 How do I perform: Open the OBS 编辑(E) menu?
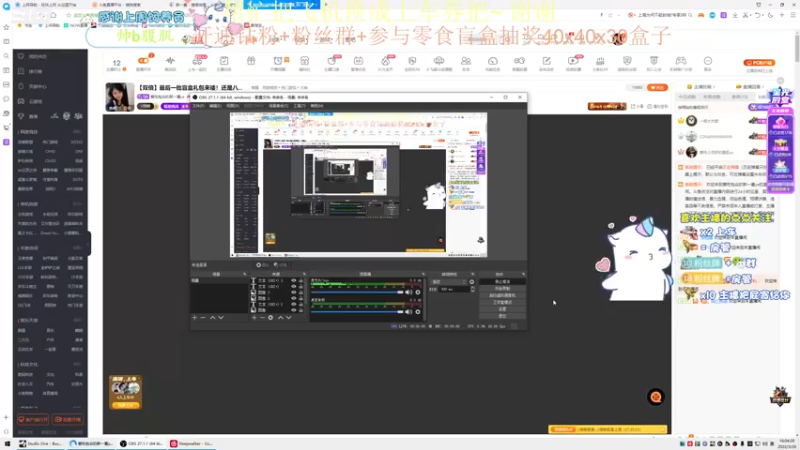coord(215,106)
